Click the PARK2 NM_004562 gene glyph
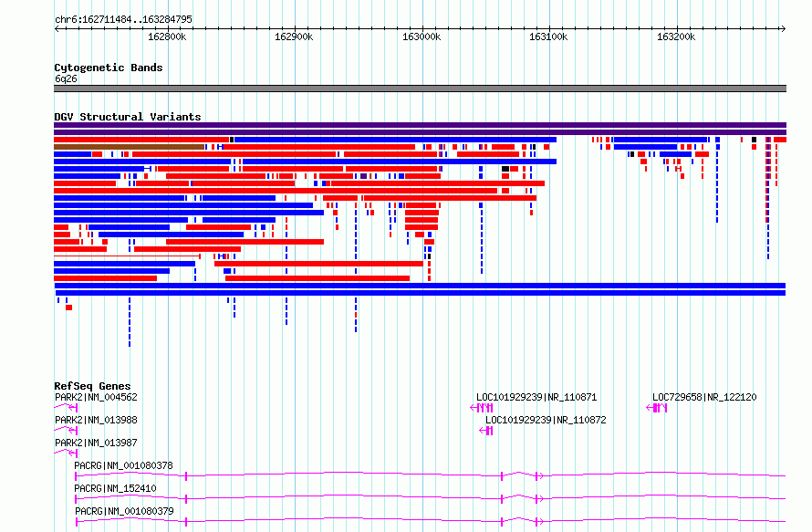The image size is (812, 532). (x=66, y=408)
